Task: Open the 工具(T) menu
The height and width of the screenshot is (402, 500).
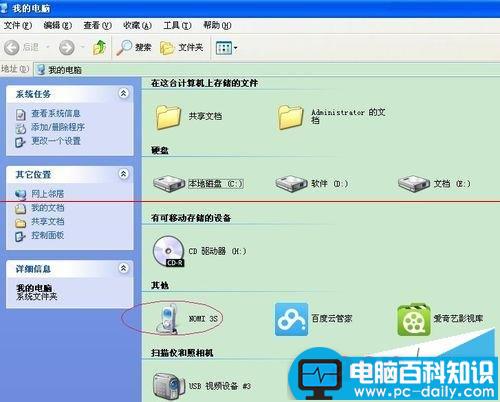Action: click(177, 25)
